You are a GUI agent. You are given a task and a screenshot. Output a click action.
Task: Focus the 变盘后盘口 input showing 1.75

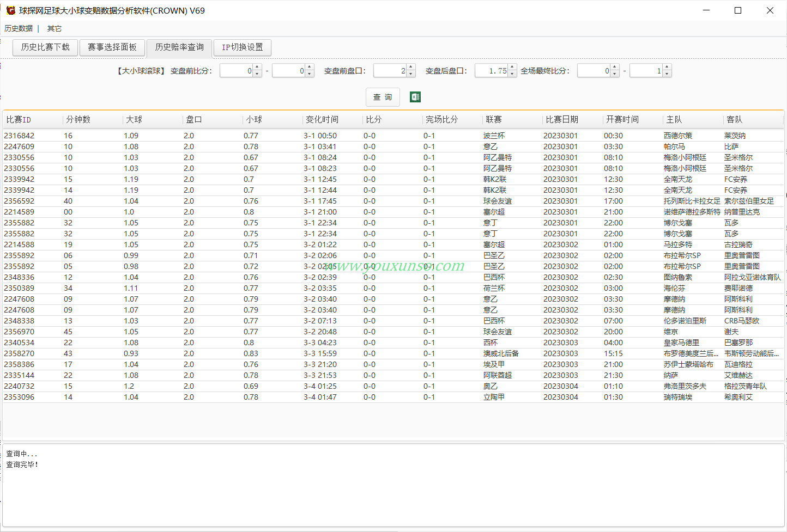pos(492,71)
